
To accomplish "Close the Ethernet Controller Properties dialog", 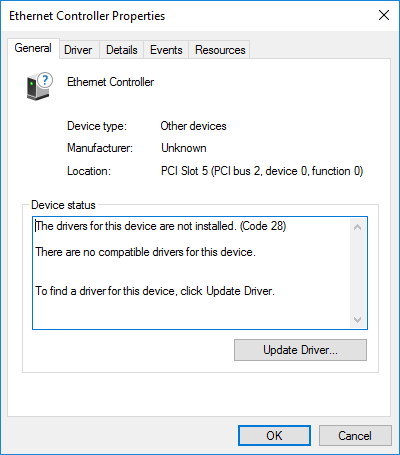I will tap(384, 15).
